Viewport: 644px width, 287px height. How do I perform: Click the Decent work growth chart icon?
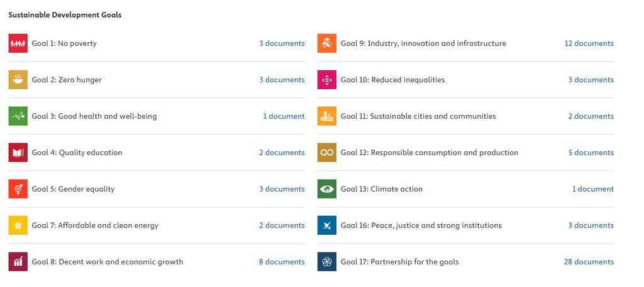(x=18, y=262)
